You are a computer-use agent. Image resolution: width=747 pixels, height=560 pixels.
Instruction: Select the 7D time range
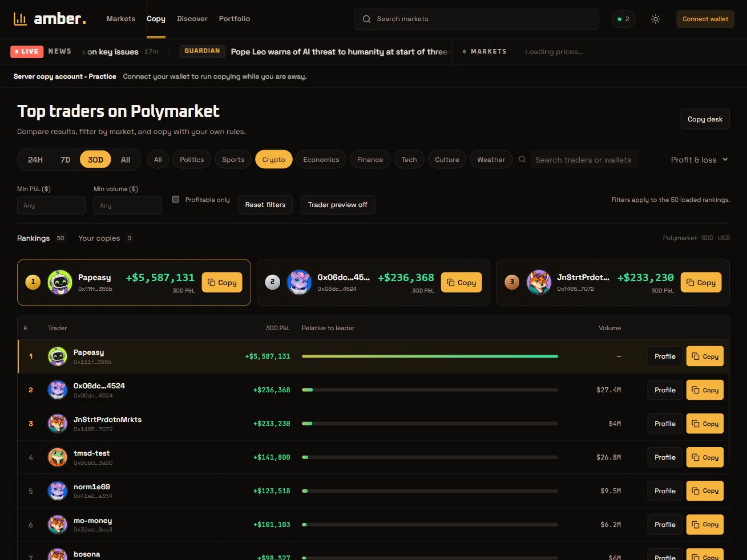[65, 160]
